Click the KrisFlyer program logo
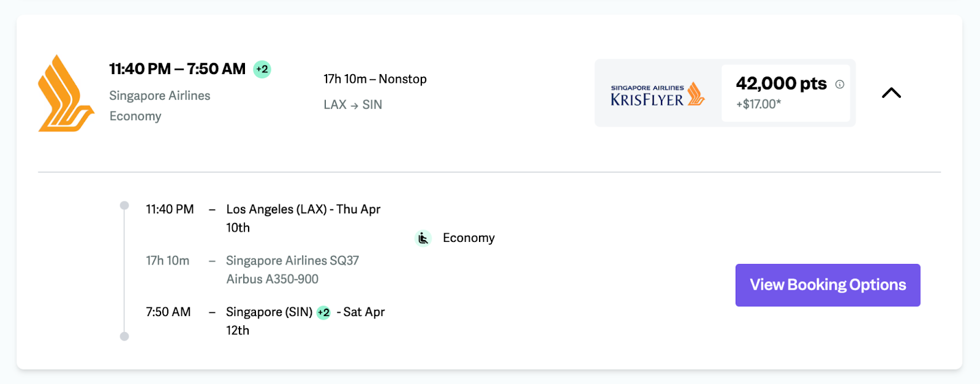The width and height of the screenshot is (980, 384). click(x=658, y=94)
